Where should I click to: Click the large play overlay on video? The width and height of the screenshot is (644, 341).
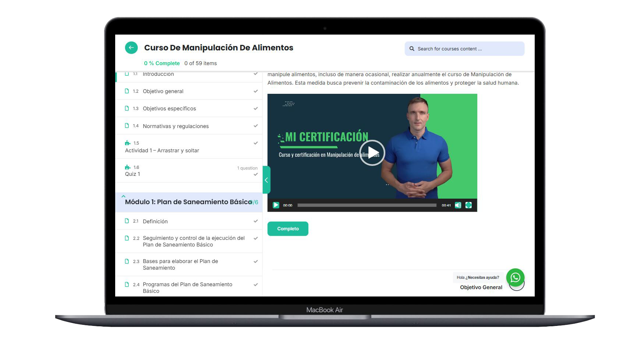click(x=372, y=153)
